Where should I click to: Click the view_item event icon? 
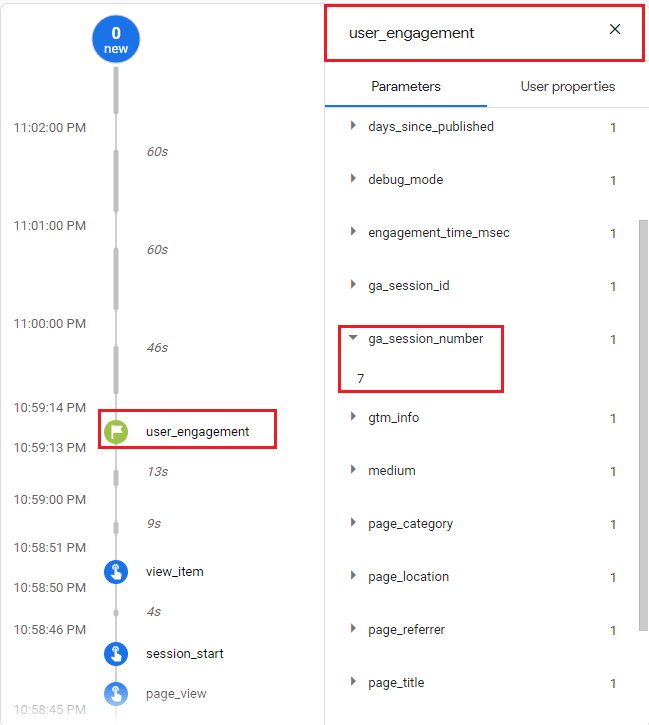116,572
